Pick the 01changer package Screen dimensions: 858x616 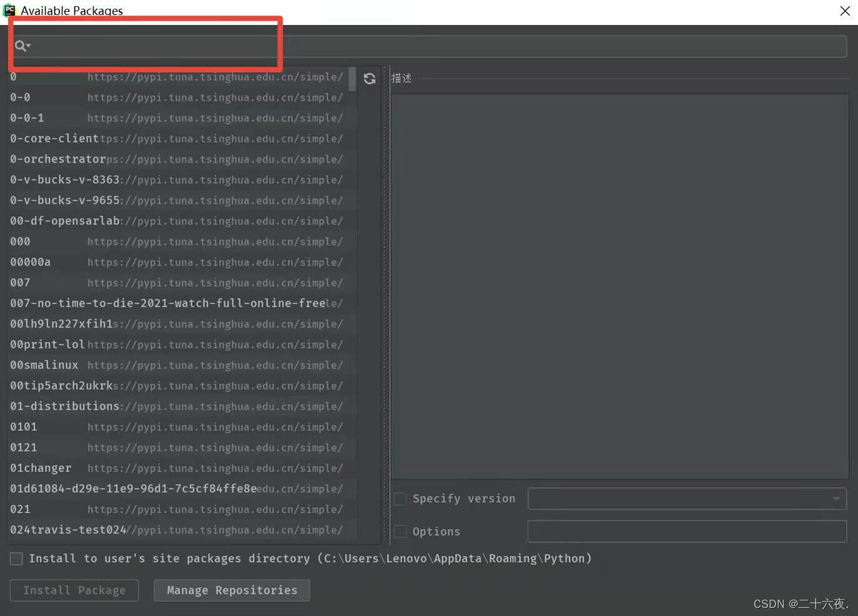coord(41,468)
